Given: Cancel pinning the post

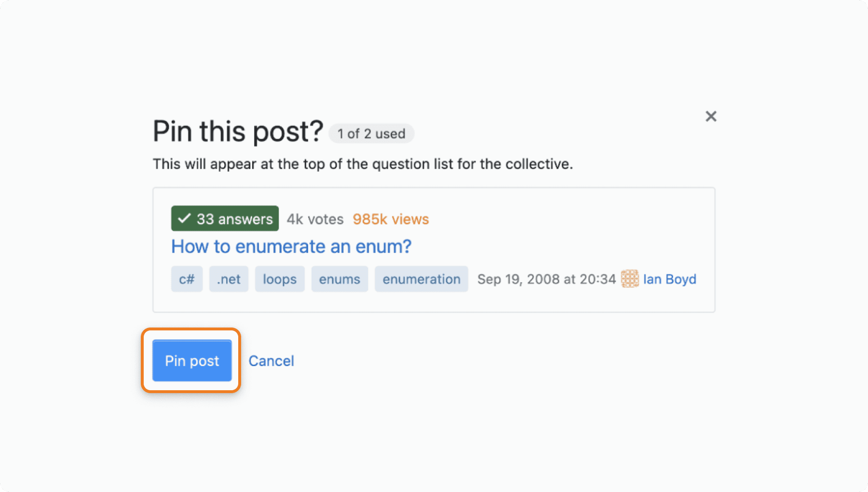Looking at the screenshot, I should 271,361.
